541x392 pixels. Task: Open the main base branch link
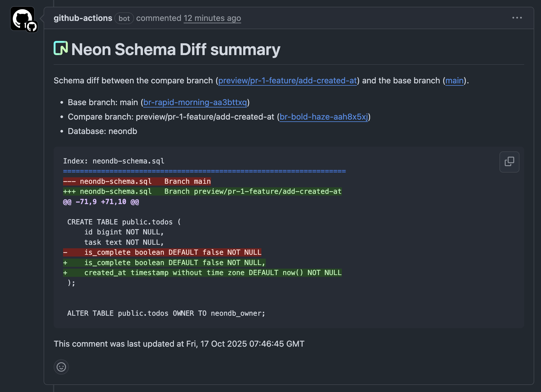click(x=454, y=80)
